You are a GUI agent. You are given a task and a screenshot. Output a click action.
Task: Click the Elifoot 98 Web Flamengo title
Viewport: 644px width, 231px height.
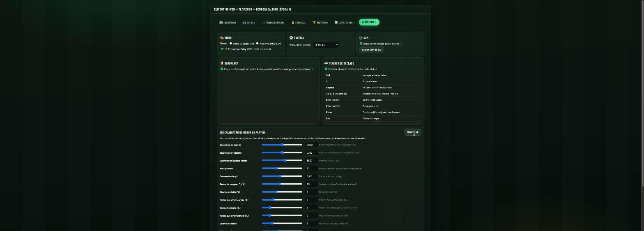pyautogui.click(x=252, y=9)
